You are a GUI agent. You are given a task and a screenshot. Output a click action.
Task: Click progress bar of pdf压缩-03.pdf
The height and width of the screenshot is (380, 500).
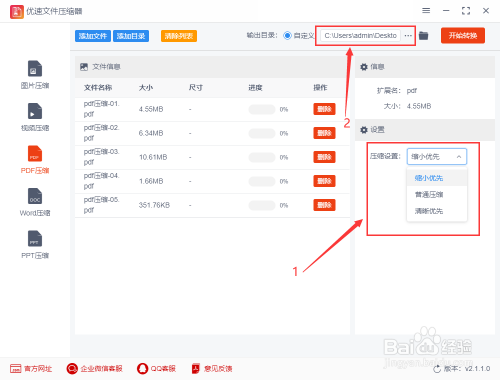(x=262, y=157)
